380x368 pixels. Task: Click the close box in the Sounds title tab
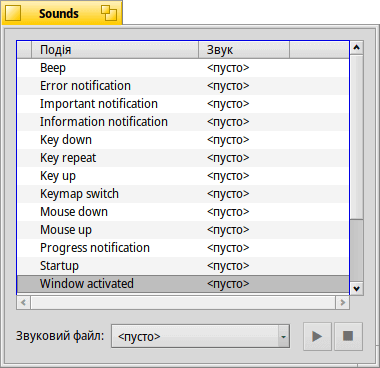[13, 13]
